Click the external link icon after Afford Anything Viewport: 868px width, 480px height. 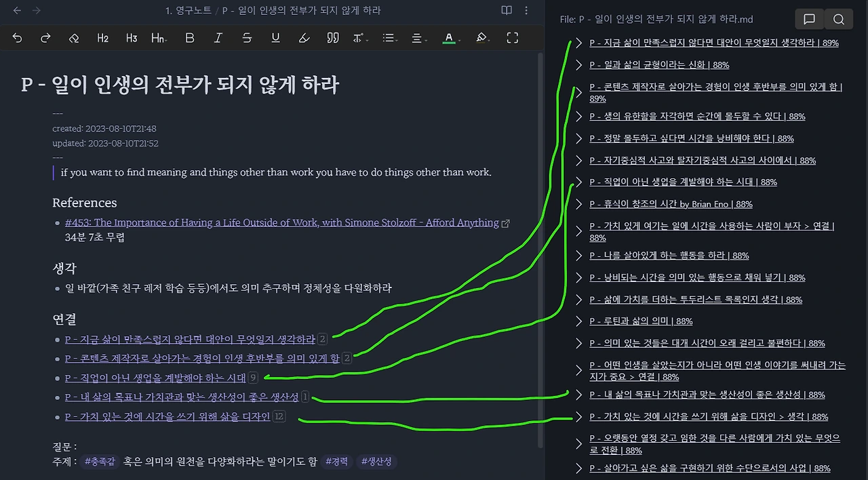pos(505,223)
